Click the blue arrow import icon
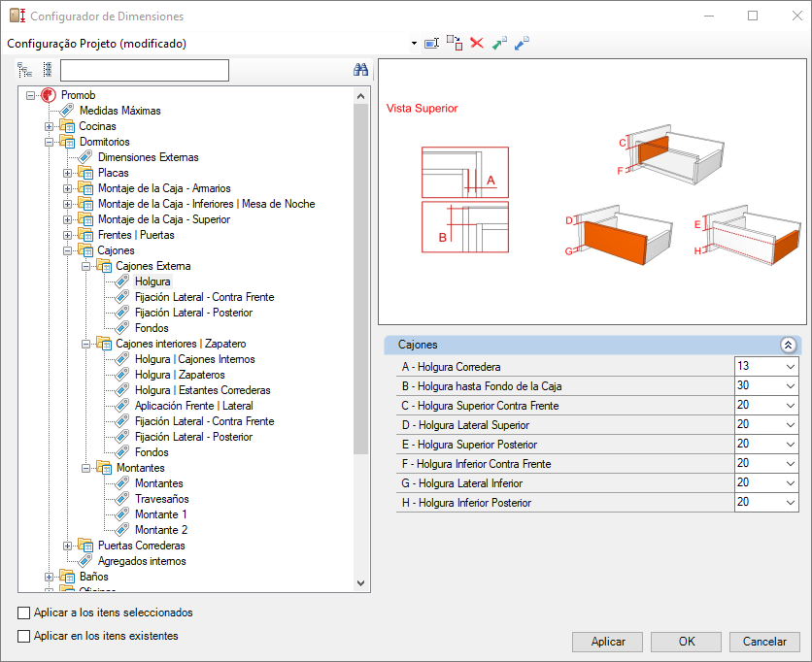Viewport: 812px width, 662px height. [x=522, y=43]
